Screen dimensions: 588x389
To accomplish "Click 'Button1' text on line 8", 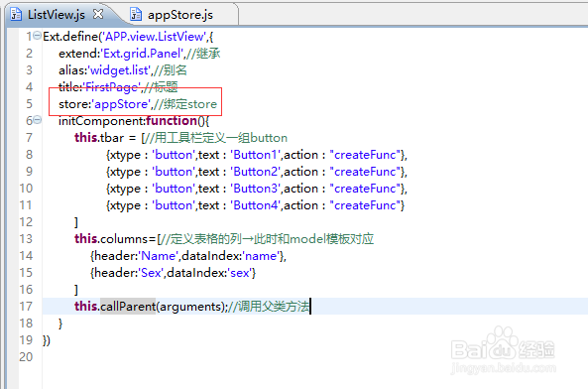I will pyautogui.click(x=256, y=155).
